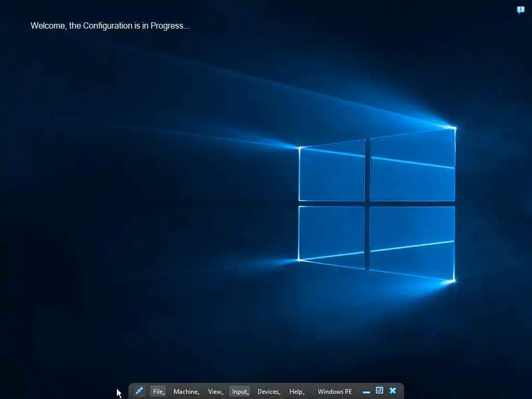The height and width of the screenshot is (399, 532).
Task: Click the Welcome configuration in progress message
Action: (110, 26)
